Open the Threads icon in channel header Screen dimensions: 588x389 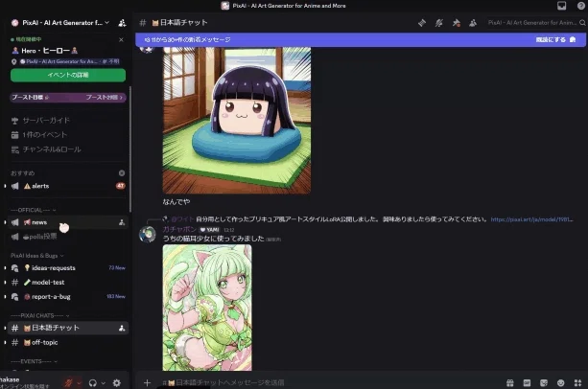(422, 23)
